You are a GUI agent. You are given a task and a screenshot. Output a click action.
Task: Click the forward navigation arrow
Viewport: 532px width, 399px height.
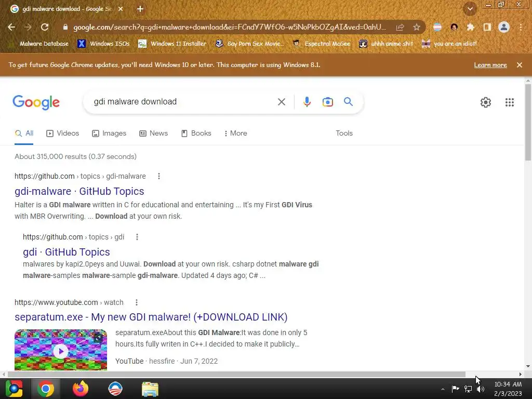(28, 27)
